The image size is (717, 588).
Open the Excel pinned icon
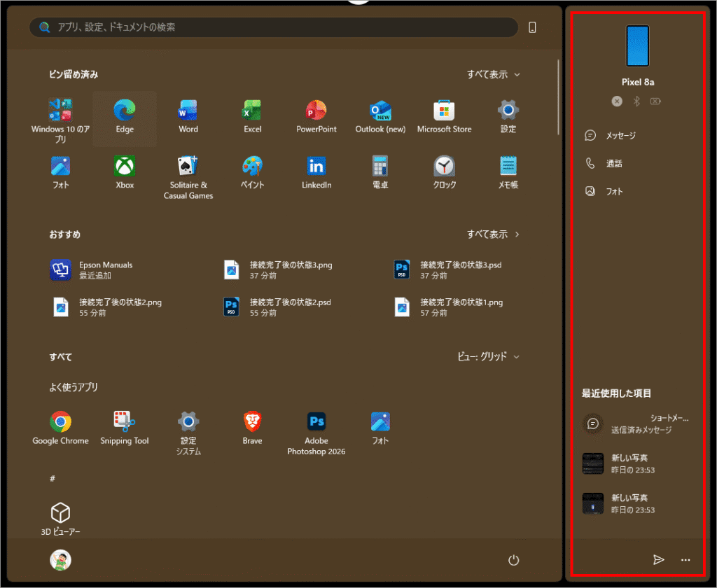(x=252, y=117)
